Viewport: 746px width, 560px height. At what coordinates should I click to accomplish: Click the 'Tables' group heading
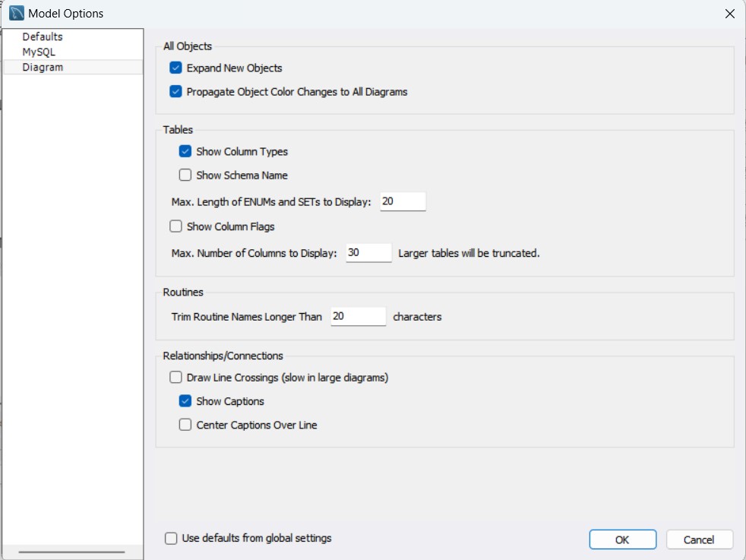[x=178, y=130]
